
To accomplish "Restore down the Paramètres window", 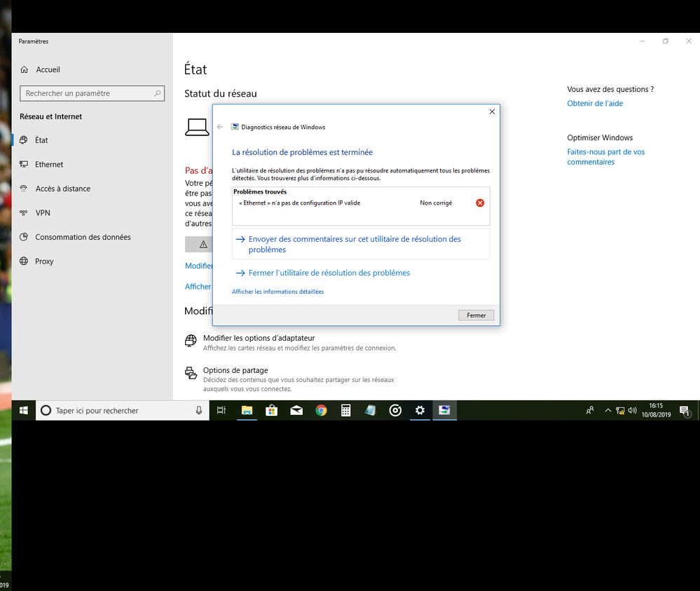I will (666, 41).
